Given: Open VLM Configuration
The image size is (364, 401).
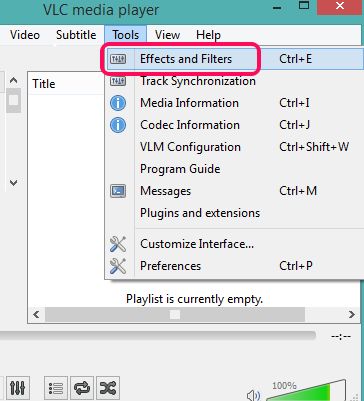Looking at the screenshot, I should pos(235,147).
